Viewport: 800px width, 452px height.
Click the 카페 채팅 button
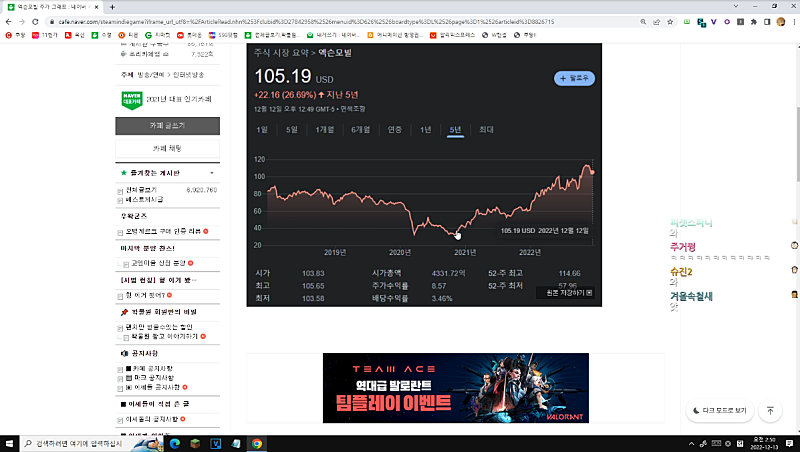(x=167, y=148)
